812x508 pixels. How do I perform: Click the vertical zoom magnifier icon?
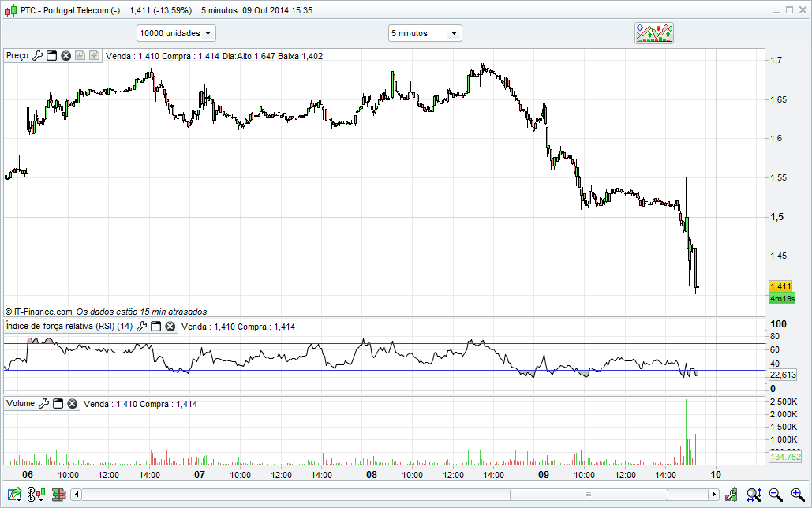(x=754, y=495)
